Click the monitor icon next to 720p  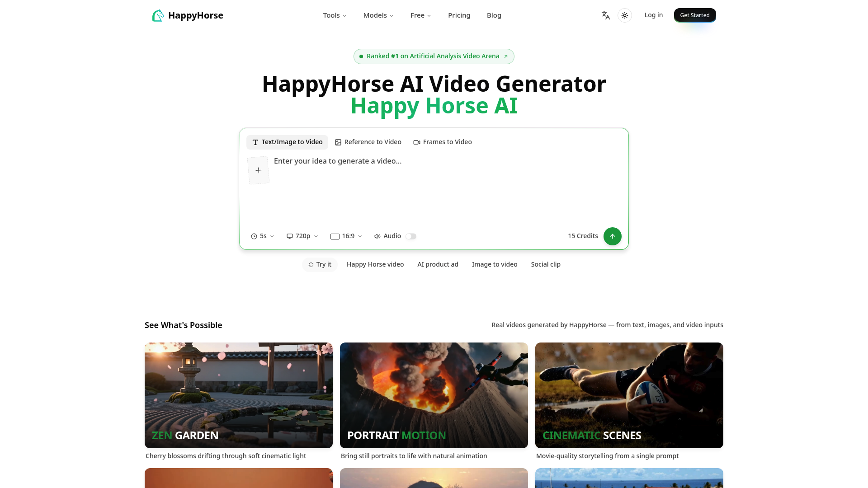(x=290, y=236)
